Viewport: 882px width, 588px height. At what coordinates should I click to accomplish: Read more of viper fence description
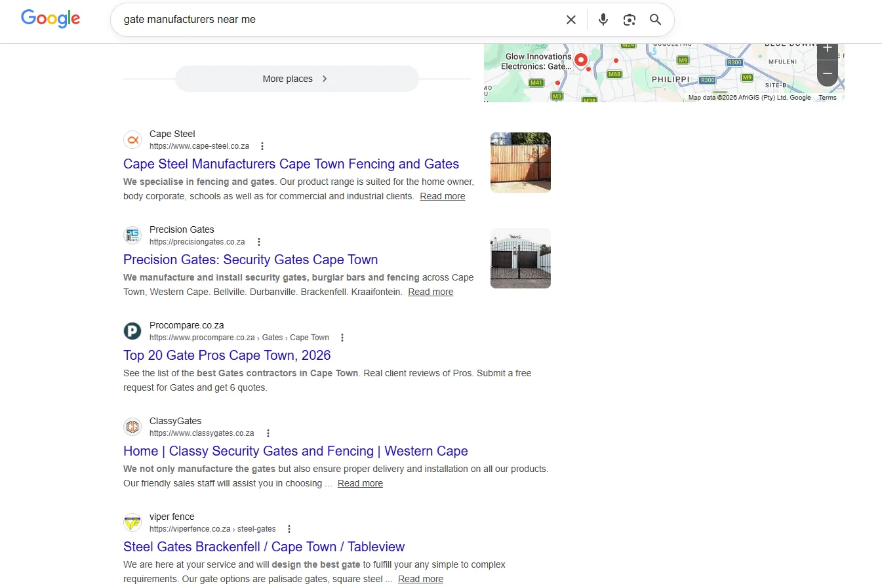[420, 579]
